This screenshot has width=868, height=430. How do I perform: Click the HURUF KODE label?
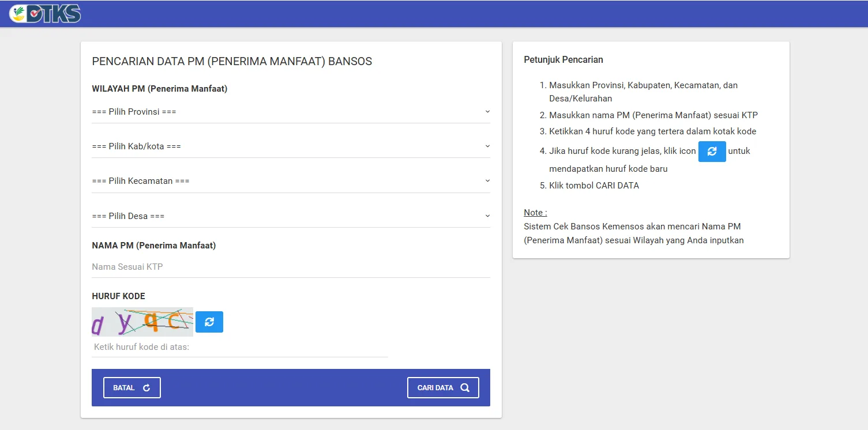[x=118, y=296]
